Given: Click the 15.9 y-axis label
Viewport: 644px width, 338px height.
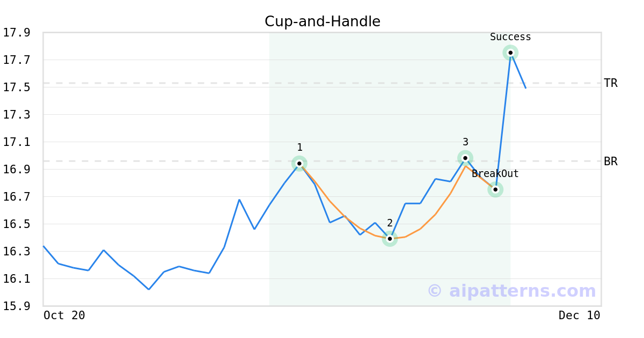Looking at the screenshot, I should (x=17, y=306).
